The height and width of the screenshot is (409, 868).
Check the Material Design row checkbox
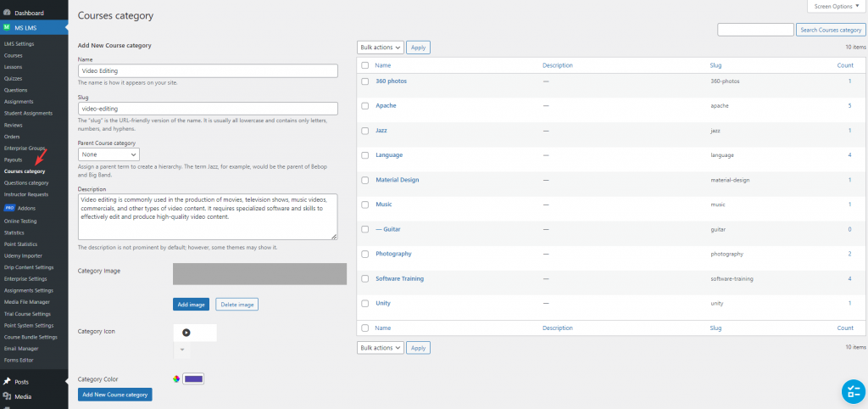(364, 180)
